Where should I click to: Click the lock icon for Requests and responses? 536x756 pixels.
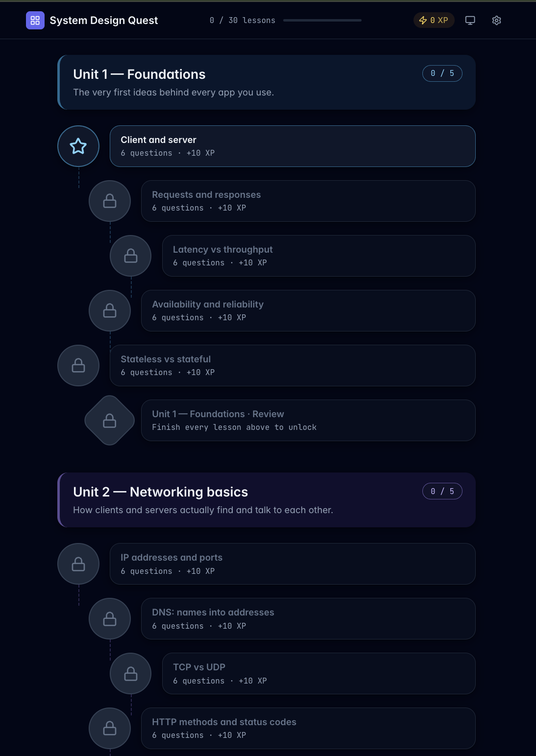(109, 201)
